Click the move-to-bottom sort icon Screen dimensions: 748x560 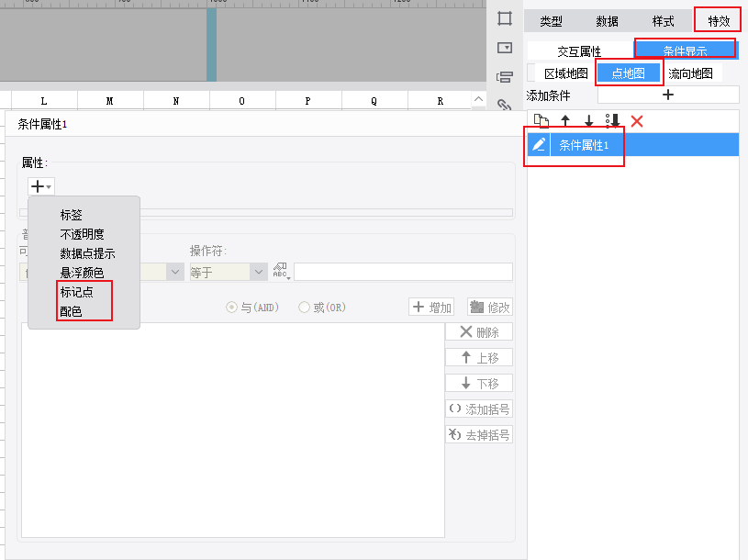612,120
